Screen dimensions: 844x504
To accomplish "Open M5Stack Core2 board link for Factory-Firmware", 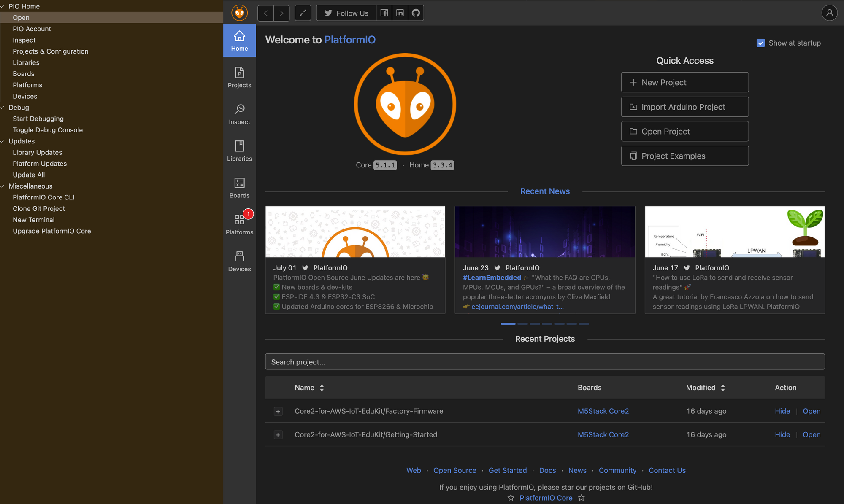I will pos(603,411).
